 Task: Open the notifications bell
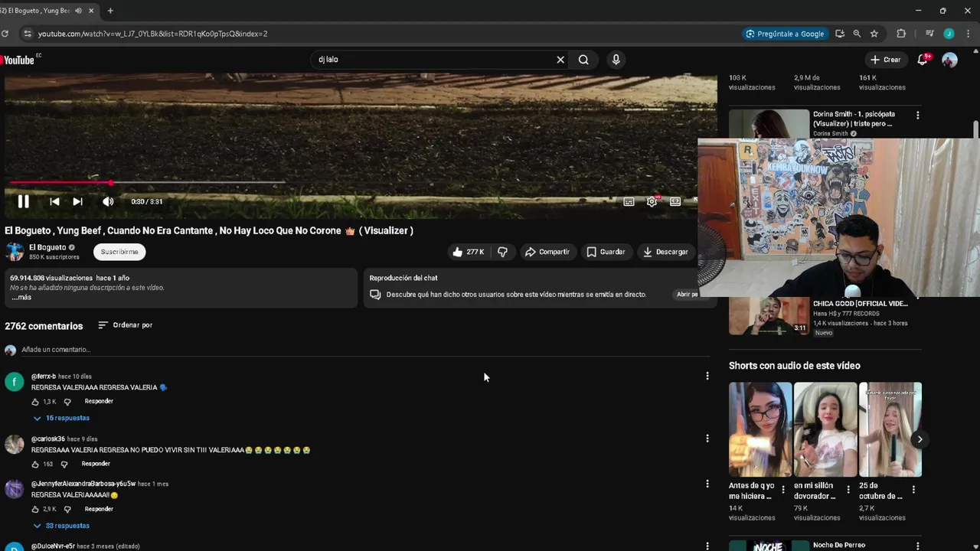pos(923,60)
